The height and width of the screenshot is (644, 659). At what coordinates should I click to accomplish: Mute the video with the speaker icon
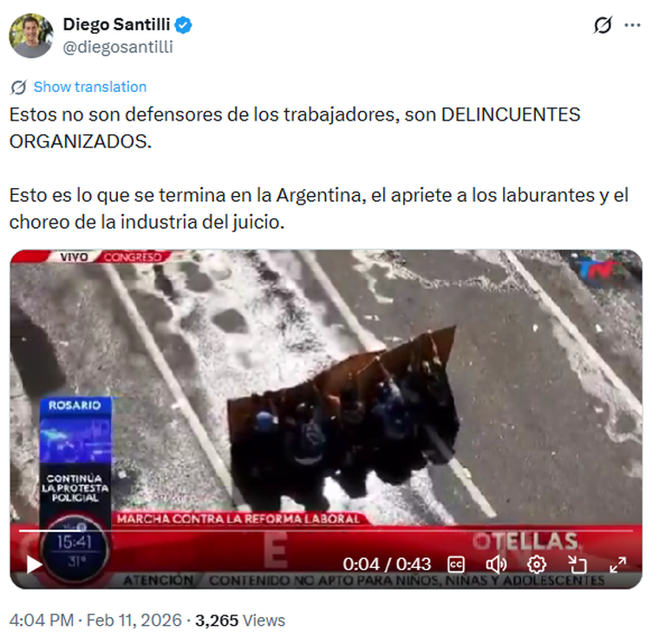pos(496,564)
